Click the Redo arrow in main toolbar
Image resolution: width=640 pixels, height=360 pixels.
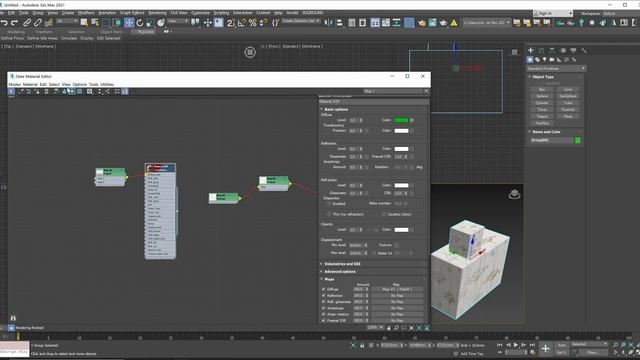tap(14, 23)
